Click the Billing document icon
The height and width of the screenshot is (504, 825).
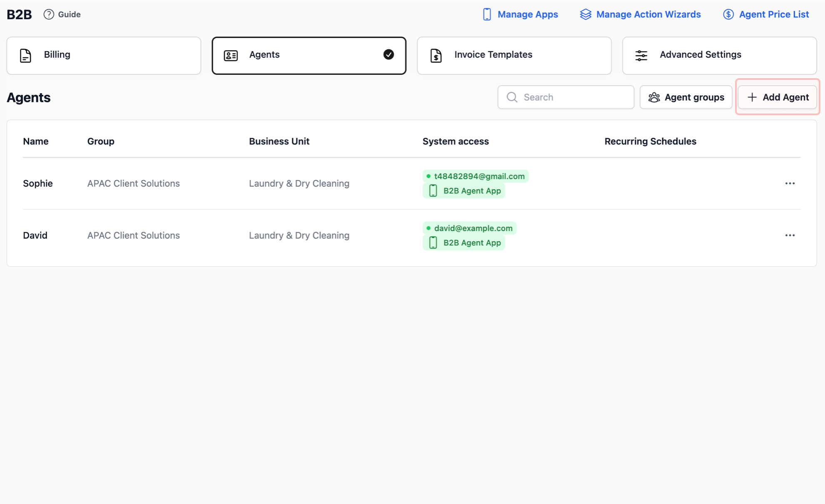[25, 55]
